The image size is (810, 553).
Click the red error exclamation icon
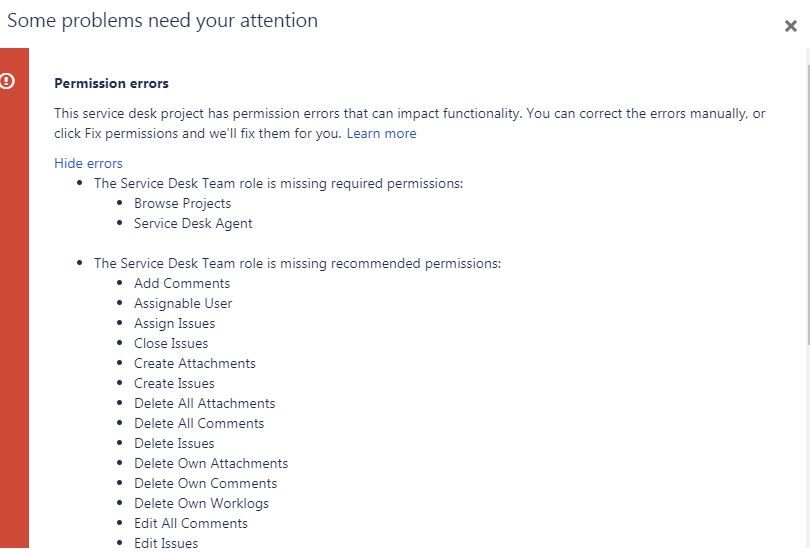7,81
